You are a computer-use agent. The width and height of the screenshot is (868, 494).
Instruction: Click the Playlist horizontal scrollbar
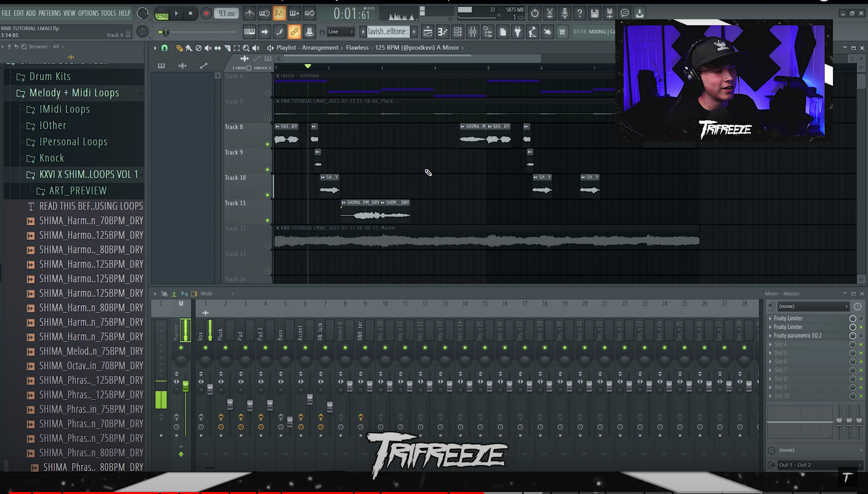[x=411, y=58]
